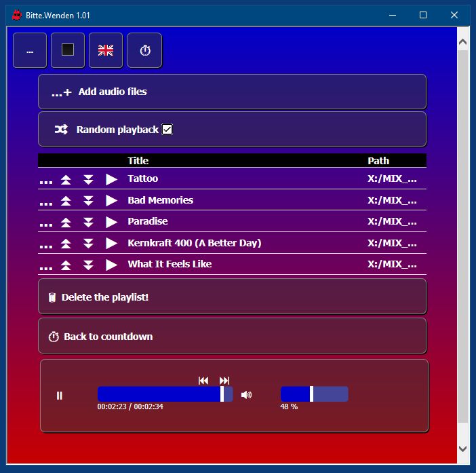Click the black square stop button

tap(68, 50)
